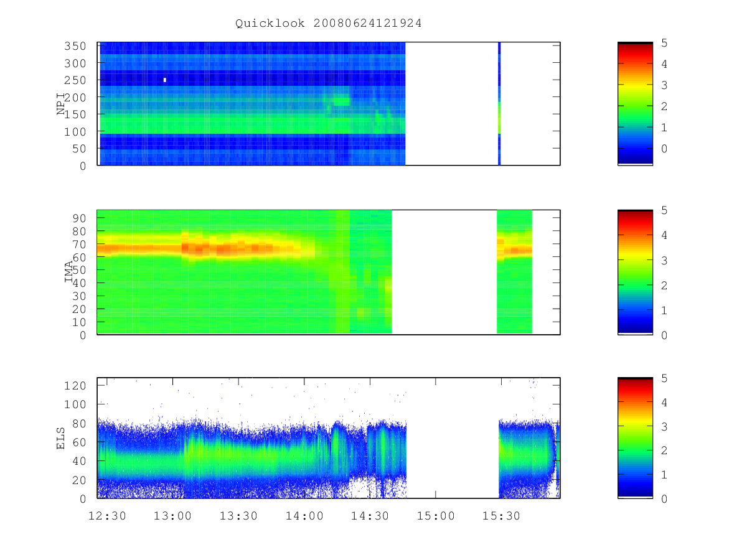The height and width of the screenshot is (560, 747).
Task: Click the 15:30 time axis tick label
Action: tap(501, 516)
